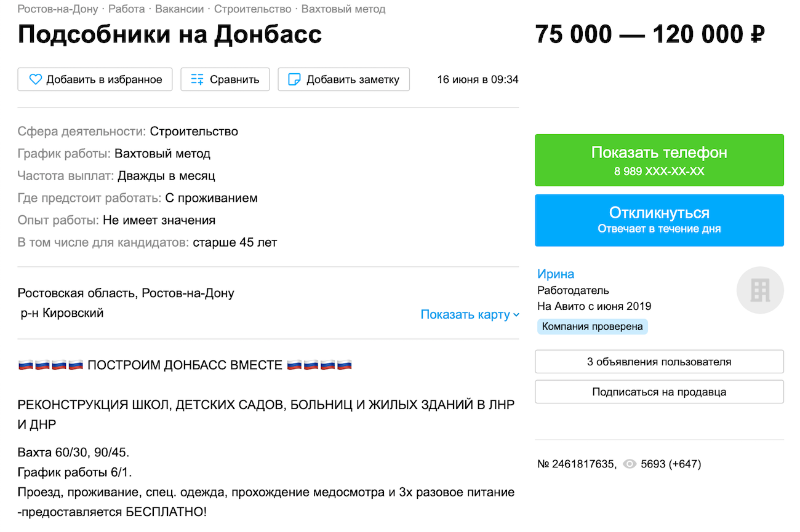Click the compare list icon
This screenshot has width=800, height=532.
pos(197,79)
